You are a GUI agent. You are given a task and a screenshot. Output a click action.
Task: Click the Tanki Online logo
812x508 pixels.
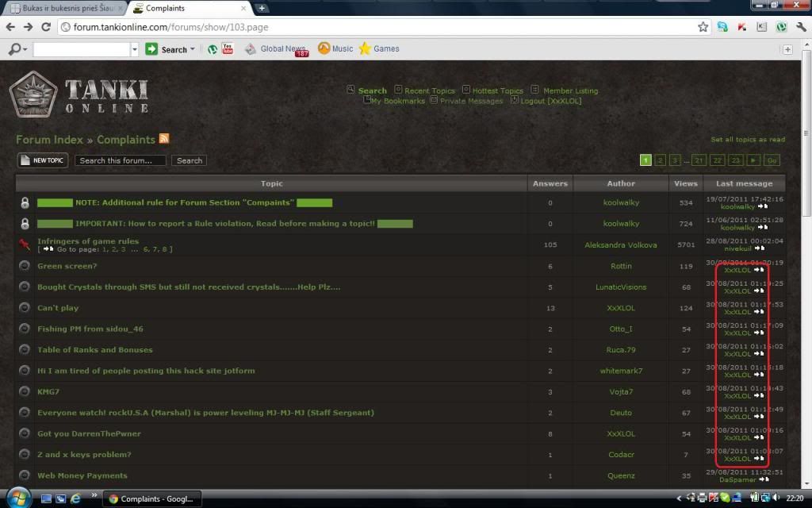point(79,95)
